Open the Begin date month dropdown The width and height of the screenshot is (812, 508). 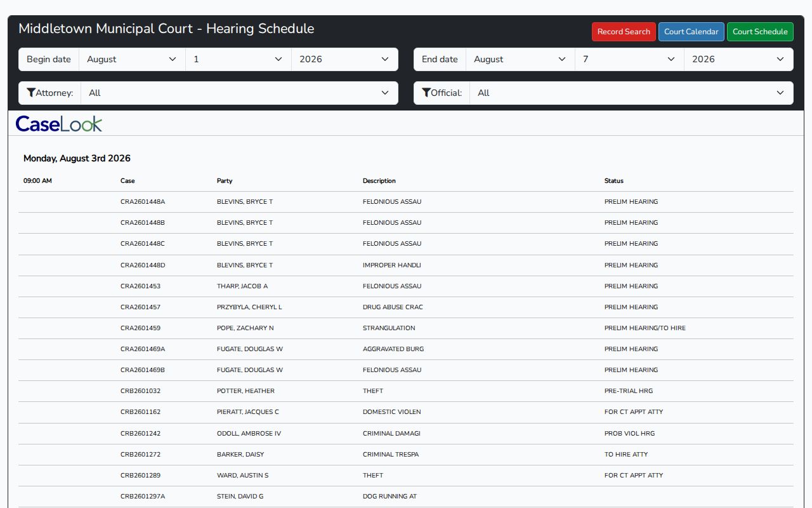132,59
